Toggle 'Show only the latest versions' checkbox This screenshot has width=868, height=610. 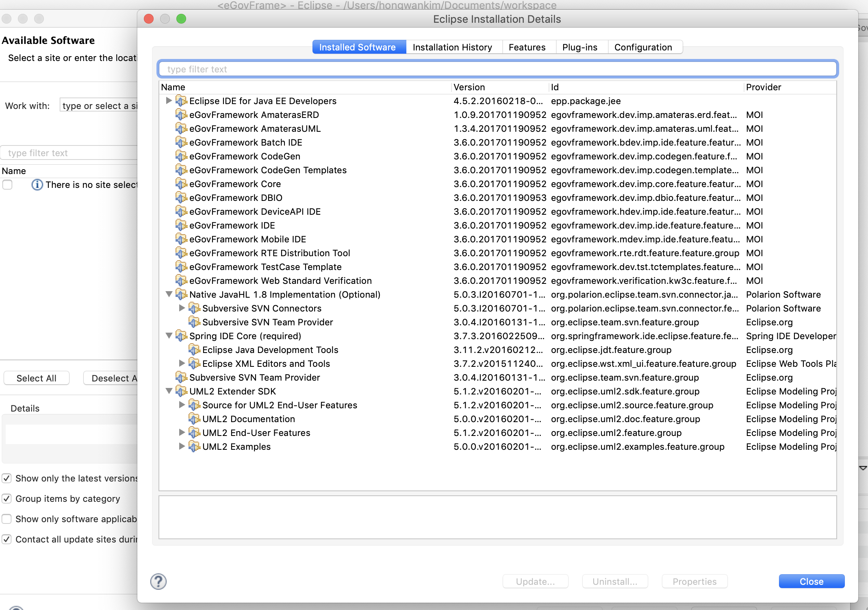point(7,478)
